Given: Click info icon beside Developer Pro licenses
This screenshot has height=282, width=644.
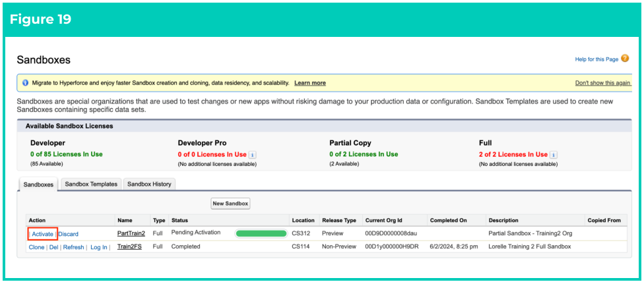Looking at the screenshot, I should point(253,155).
